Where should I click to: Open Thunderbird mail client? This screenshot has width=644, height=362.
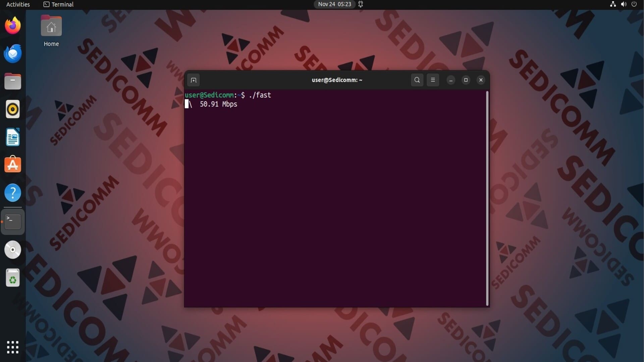[x=13, y=54]
